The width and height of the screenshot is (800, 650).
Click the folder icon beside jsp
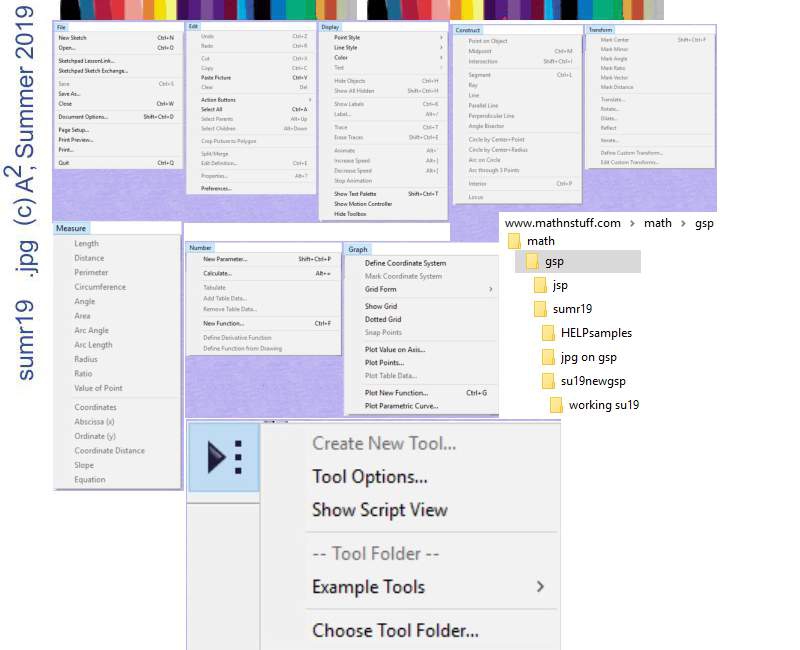click(540, 285)
